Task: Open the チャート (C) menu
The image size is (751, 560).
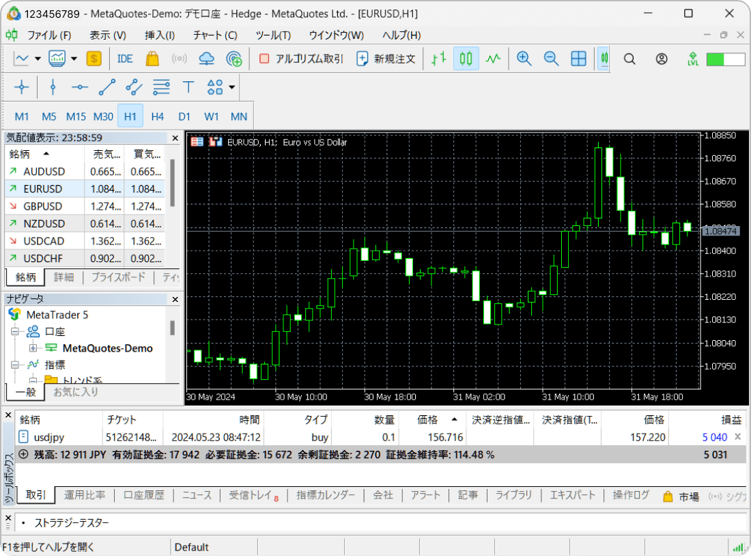Action: tap(215, 35)
